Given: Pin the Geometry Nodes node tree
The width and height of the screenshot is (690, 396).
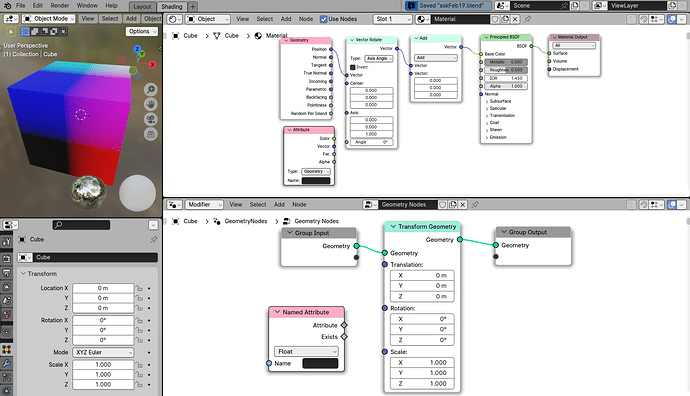Looking at the screenshot, I should pyautogui.click(x=475, y=205).
